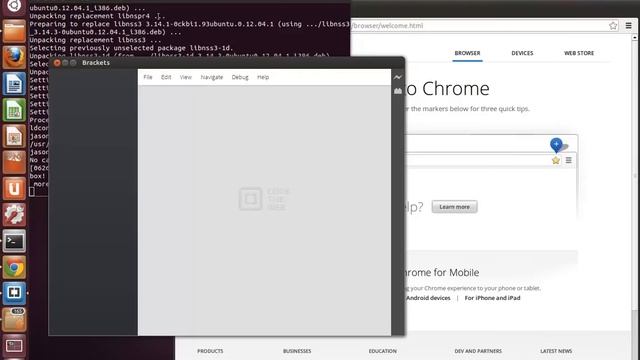The image size is (640, 360).
Task: Open the Brackets File menu
Action: pos(148,77)
